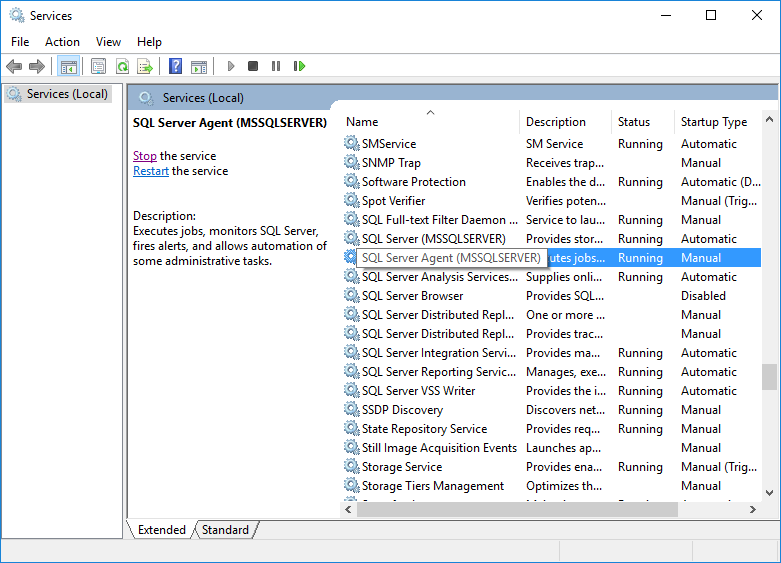781x563 pixels.
Task: Open Properties via the toolbar icon
Action: click(x=98, y=66)
